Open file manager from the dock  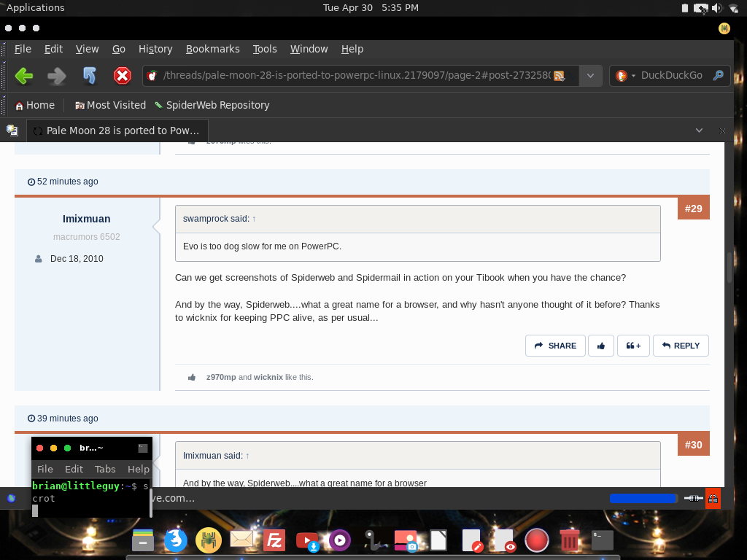(142, 540)
